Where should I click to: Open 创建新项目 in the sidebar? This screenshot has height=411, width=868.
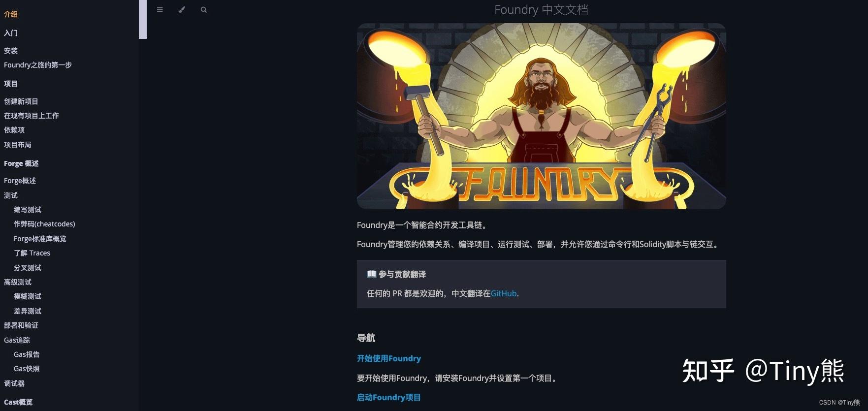(x=21, y=101)
